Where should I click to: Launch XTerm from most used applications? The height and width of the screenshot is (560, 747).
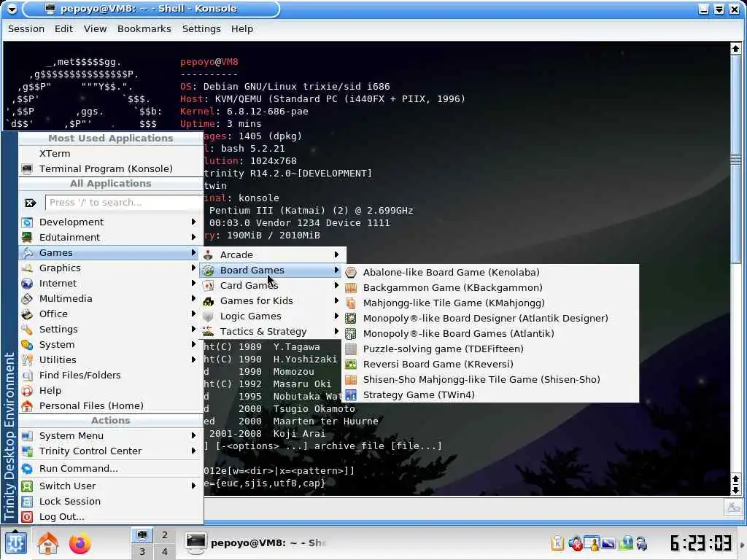coord(111,153)
